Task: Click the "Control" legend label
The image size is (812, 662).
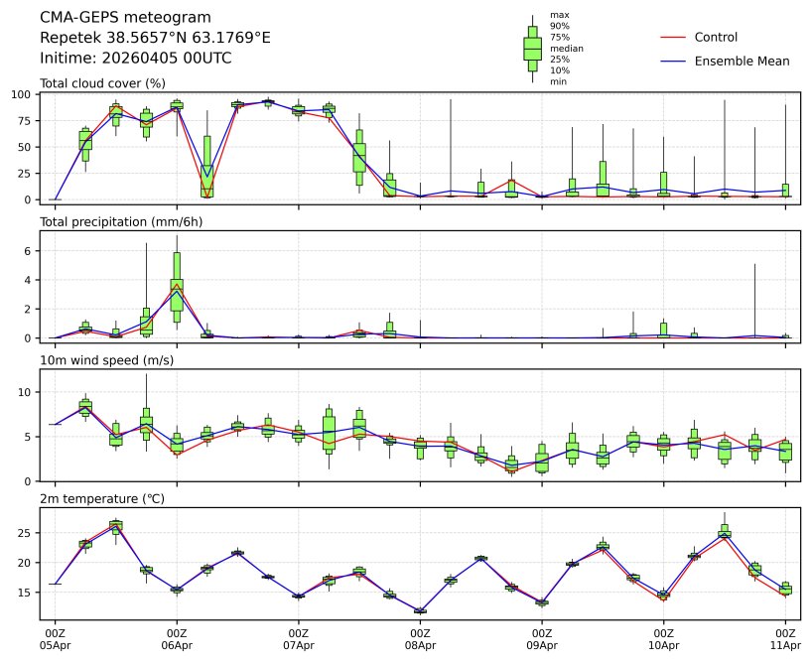Action: click(716, 38)
